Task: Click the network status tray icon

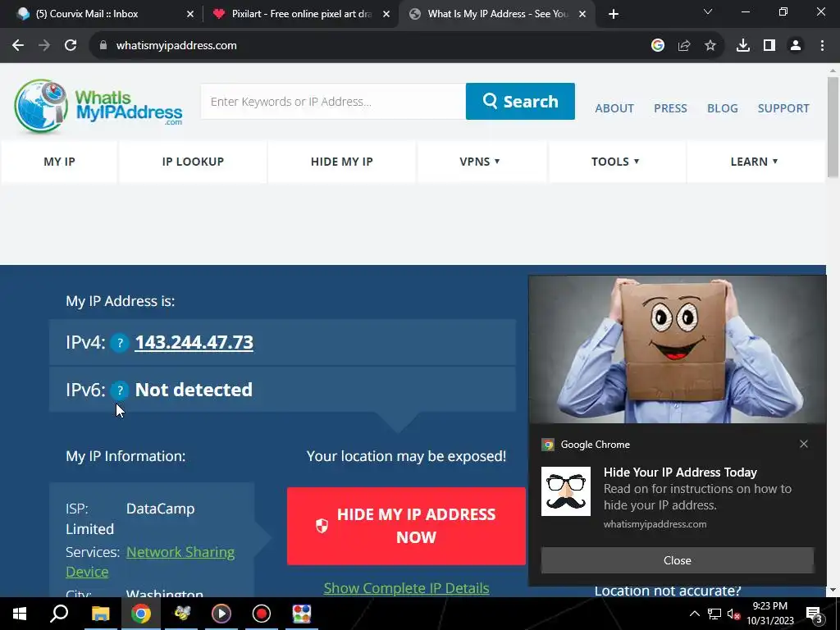Action: click(x=714, y=614)
